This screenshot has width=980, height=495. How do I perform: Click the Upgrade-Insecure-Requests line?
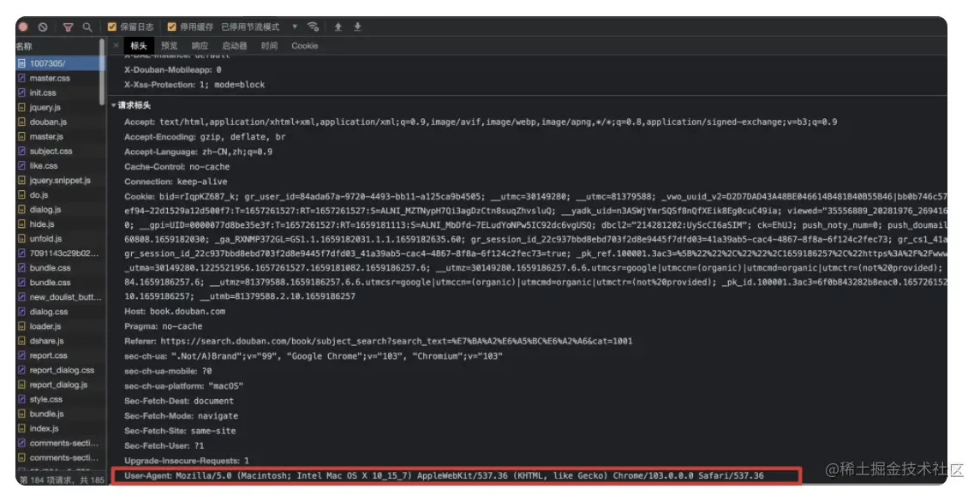click(x=186, y=461)
